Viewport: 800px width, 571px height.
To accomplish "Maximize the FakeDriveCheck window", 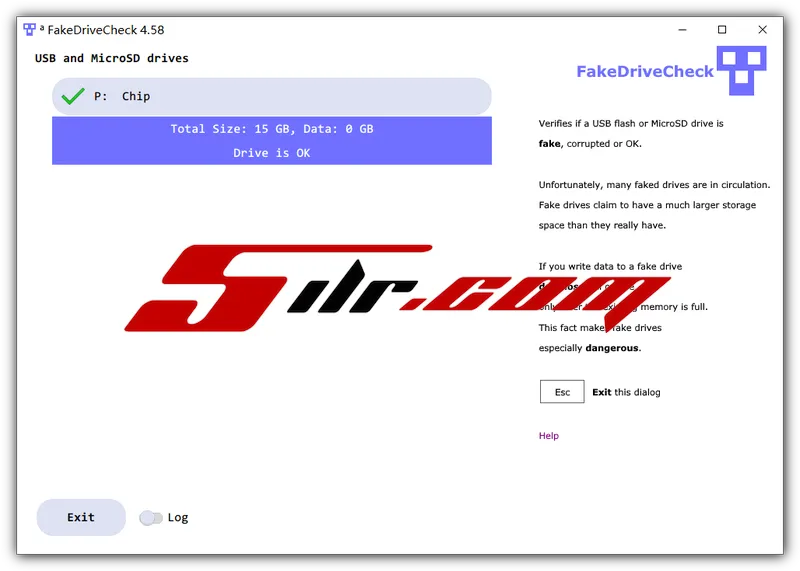I will [722, 30].
